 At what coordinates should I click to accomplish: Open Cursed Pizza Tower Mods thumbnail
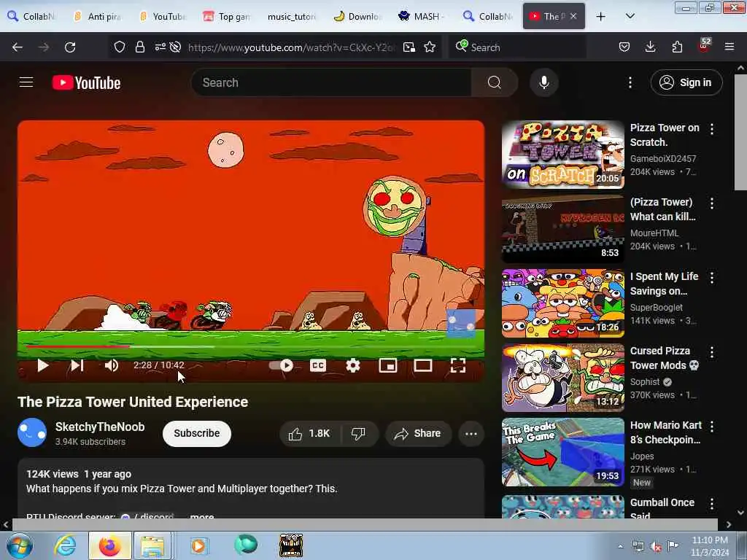[x=562, y=378]
